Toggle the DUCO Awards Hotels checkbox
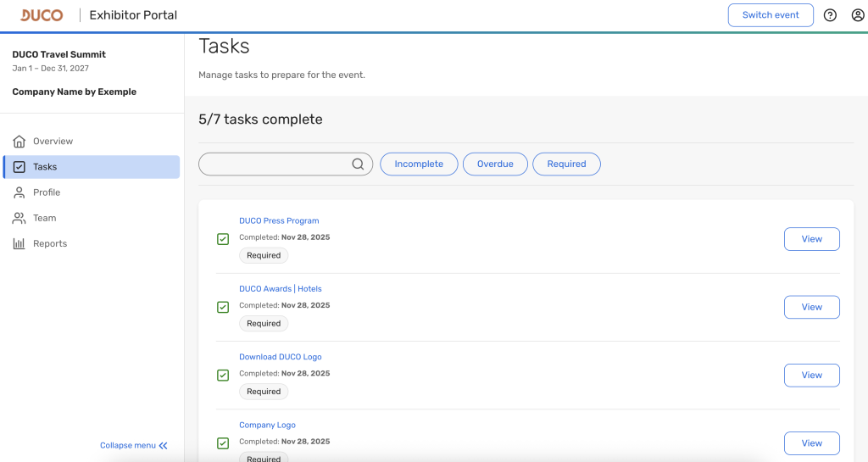Screen dimensions: 868x462 pyautogui.click(x=223, y=307)
